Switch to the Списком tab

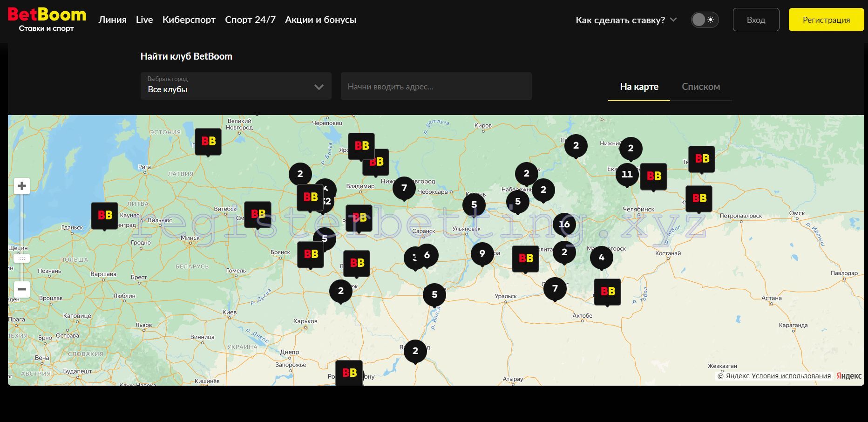click(701, 87)
